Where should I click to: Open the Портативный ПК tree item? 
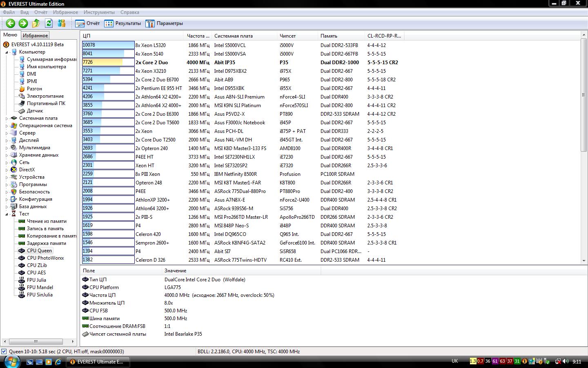(46, 103)
